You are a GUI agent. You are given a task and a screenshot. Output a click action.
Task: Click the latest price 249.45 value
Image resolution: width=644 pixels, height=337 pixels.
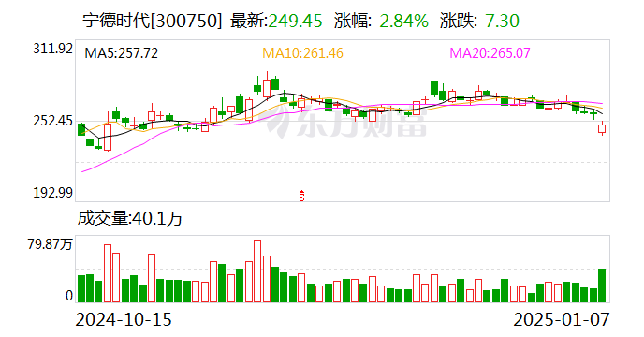pyautogui.click(x=295, y=21)
